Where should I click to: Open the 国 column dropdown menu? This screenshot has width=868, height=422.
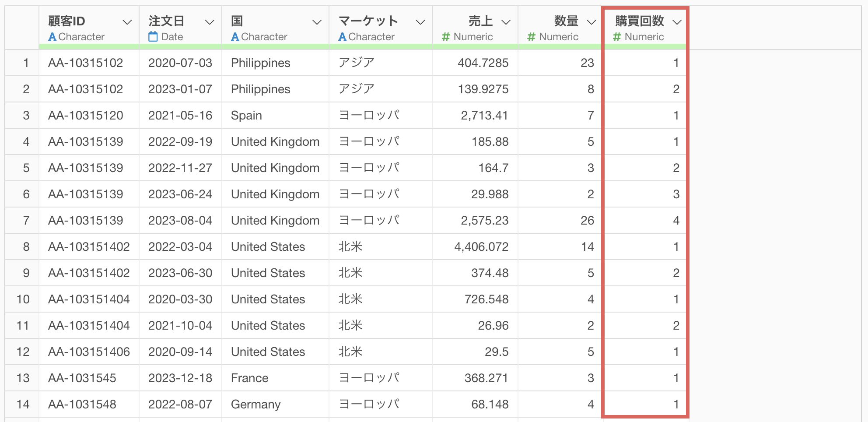click(x=317, y=22)
